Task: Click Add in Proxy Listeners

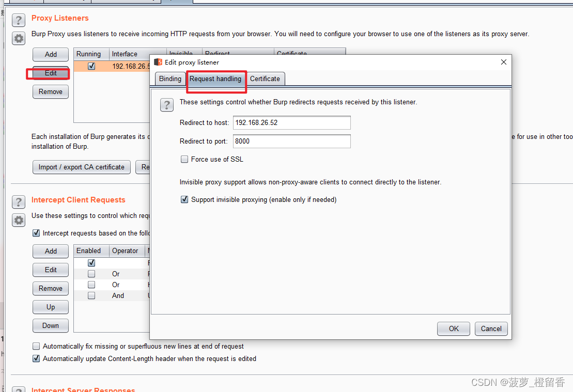Action: click(51, 54)
